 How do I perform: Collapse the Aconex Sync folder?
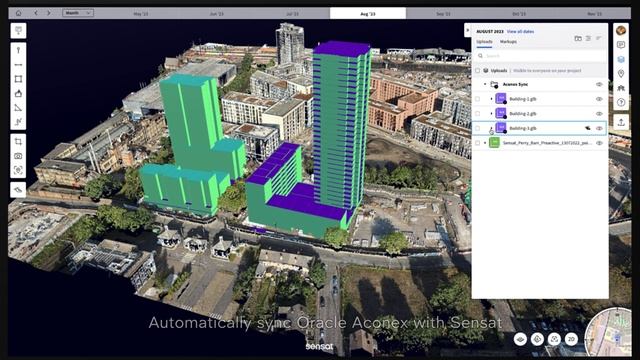485,84
